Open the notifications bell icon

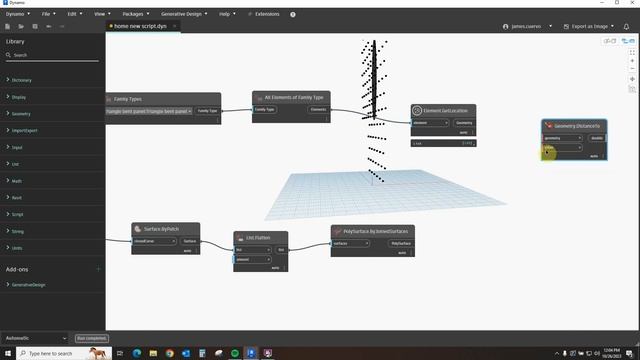626,27
